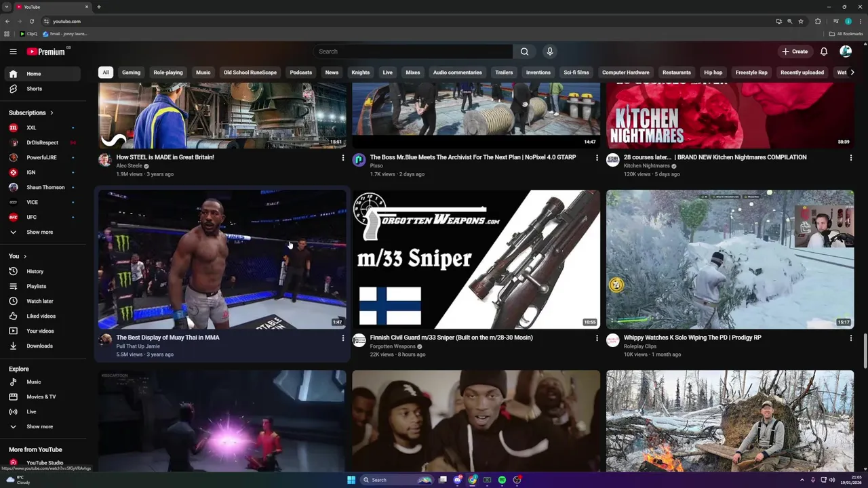Select the Audio commentaries chip

pyautogui.click(x=458, y=73)
